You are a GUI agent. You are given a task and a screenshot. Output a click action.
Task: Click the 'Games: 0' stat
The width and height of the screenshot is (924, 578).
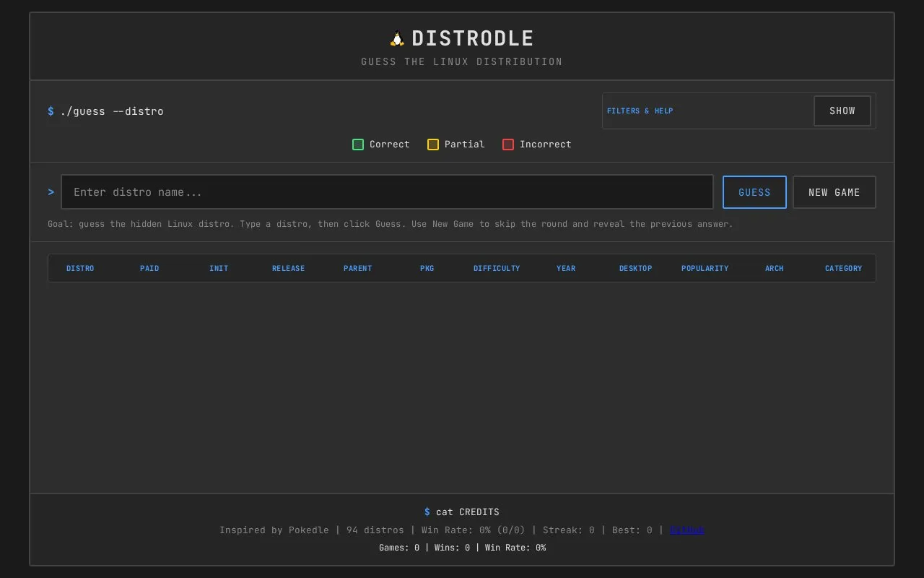399,548
